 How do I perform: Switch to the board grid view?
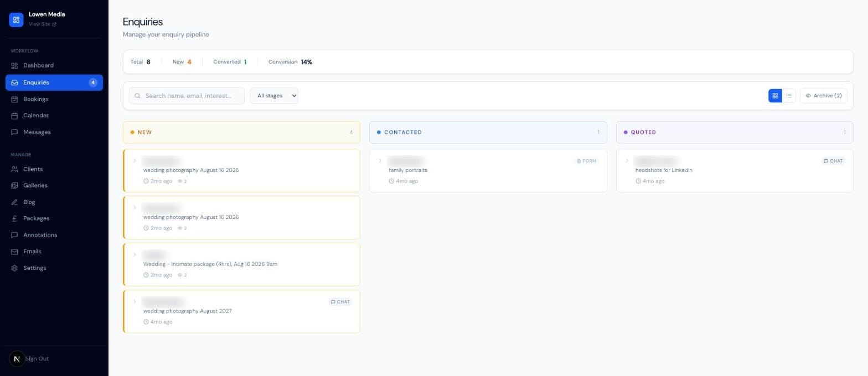pos(775,96)
